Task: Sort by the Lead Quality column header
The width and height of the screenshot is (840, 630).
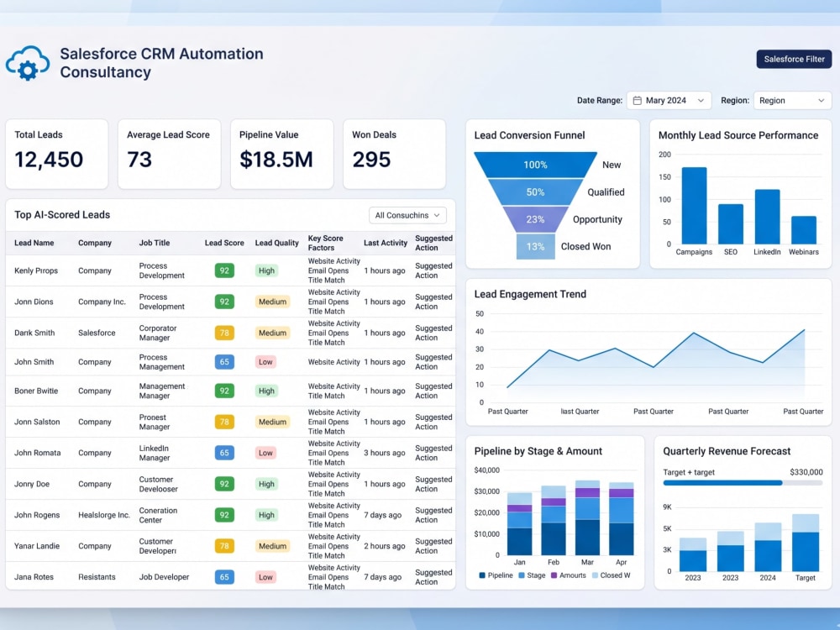Action: (x=276, y=243)
